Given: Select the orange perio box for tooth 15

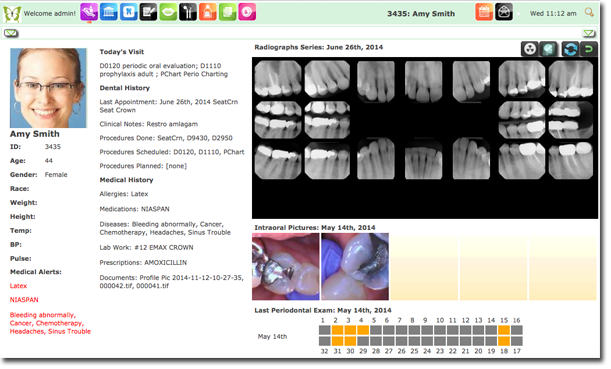Looking at the screenshot, I should click(x=504, y=330).
